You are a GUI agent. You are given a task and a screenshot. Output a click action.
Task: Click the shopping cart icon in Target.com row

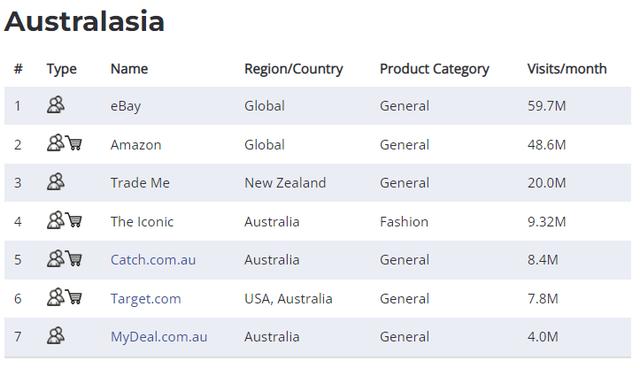click(74, 297)
